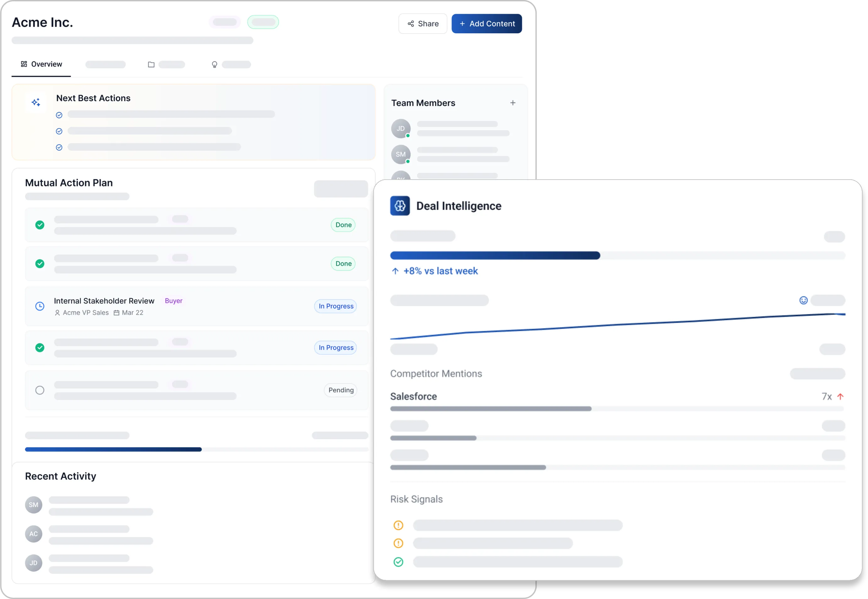
Task: Click the folder tab icon
Action: click(151, 65)
